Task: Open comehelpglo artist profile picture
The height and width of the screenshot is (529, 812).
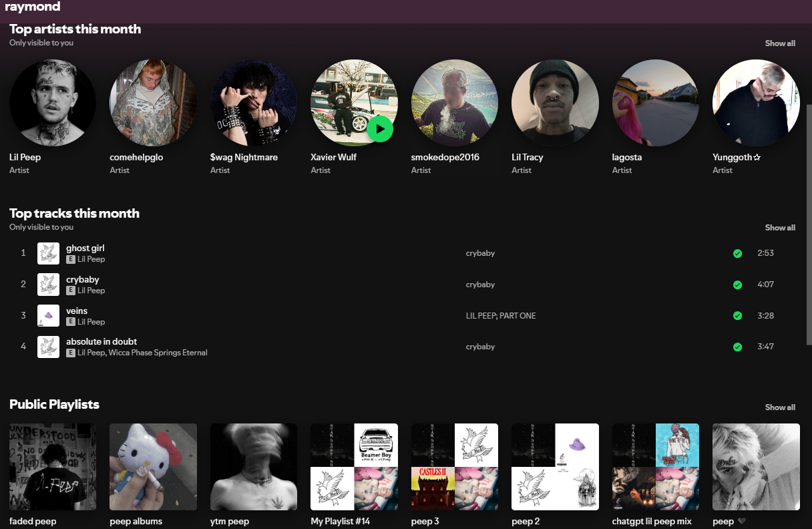Action: [x=153, y=103]
